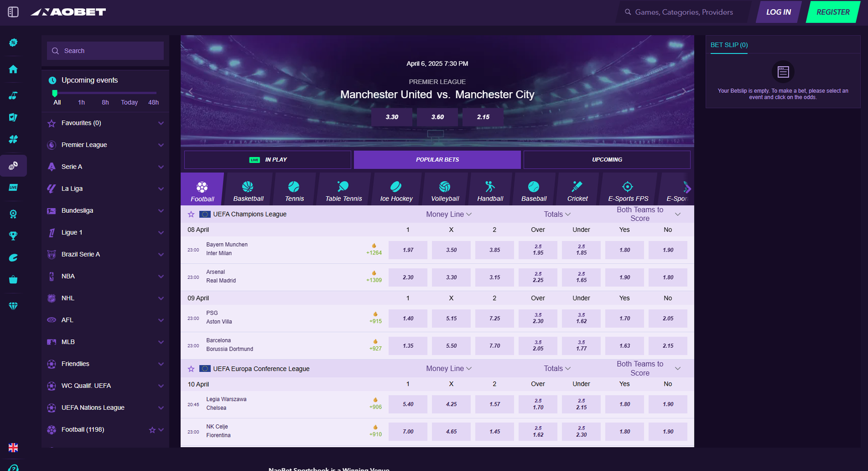Set upcoming events slider to Today
Image resolution: width=868 pixels, height=471 pixels.
point(129,102)
